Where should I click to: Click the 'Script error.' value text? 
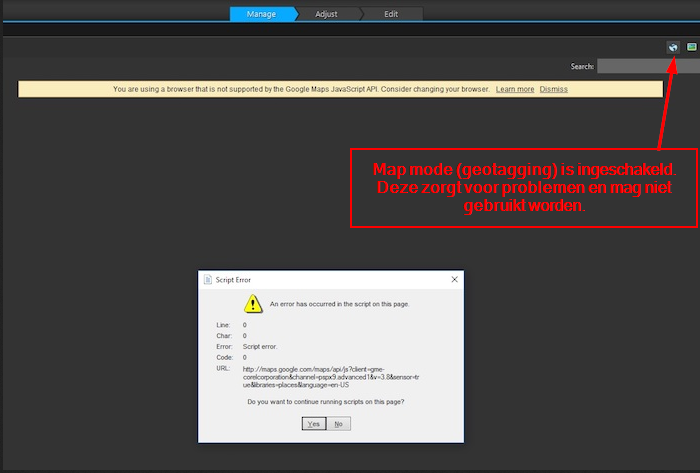click(260, 347)
